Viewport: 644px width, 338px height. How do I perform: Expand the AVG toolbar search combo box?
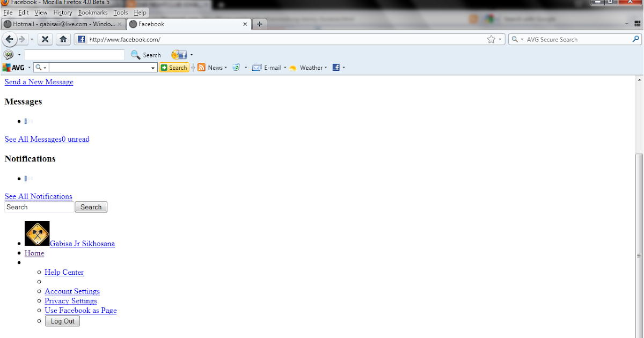[154, 67]
